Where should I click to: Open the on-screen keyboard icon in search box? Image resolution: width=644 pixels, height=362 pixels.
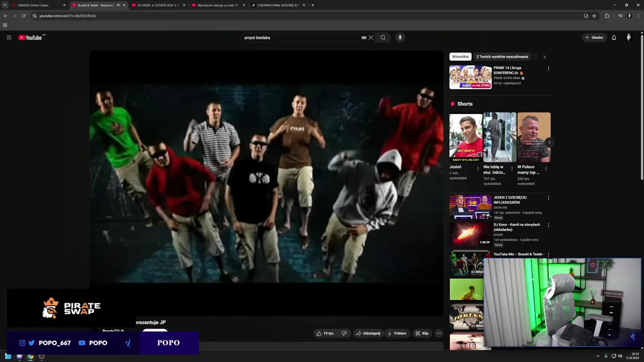364,38
